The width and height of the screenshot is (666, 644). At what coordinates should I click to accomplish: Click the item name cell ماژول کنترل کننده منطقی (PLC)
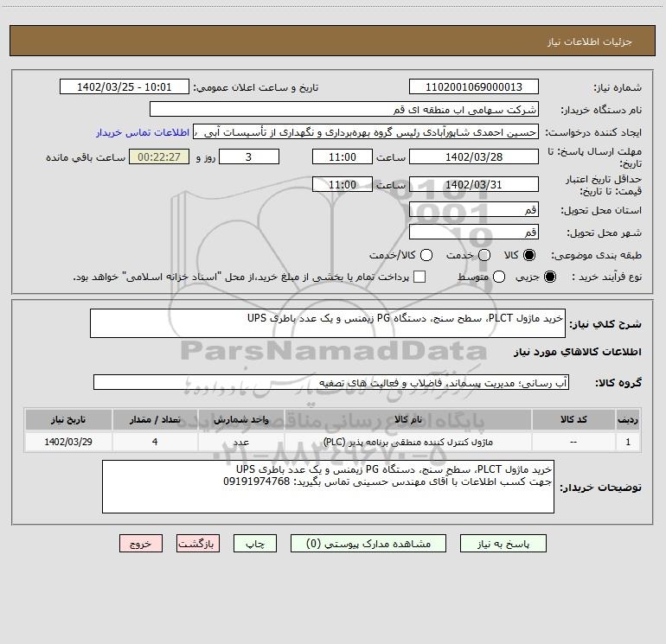[x=407, y=442]
